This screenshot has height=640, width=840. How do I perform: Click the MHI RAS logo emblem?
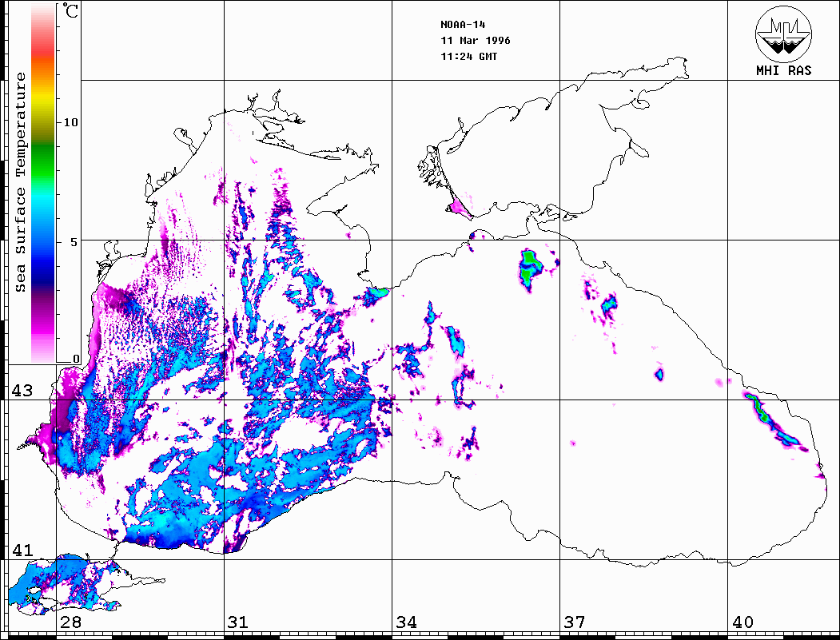(x=783, y=34)
